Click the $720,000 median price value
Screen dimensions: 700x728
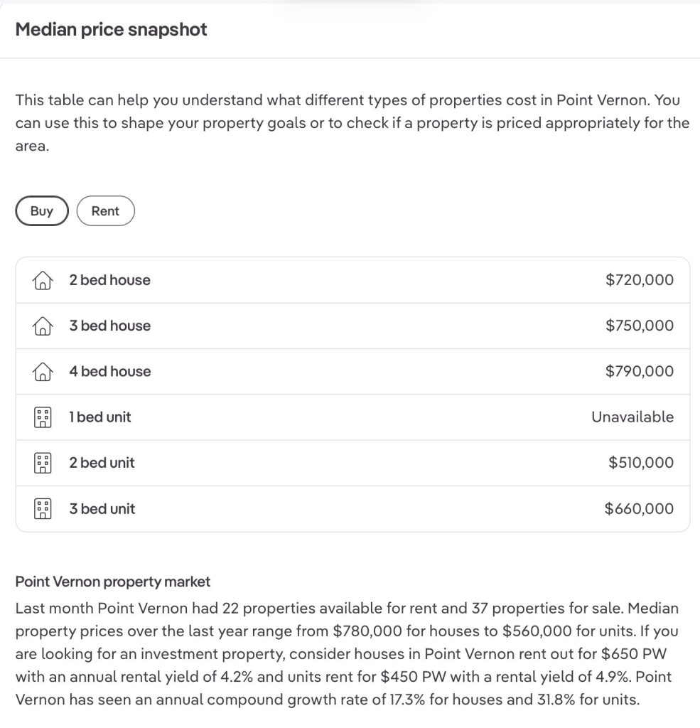point(639,280)
